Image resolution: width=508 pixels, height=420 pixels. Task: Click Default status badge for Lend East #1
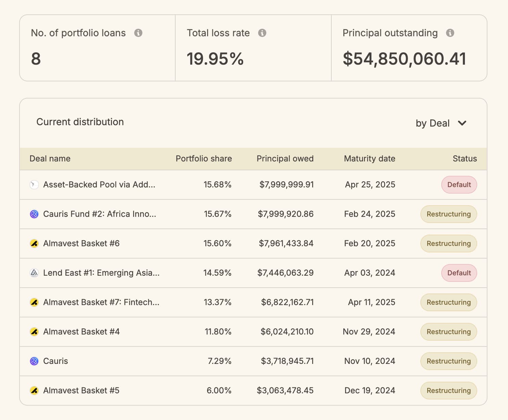click(x=459, y=273)
